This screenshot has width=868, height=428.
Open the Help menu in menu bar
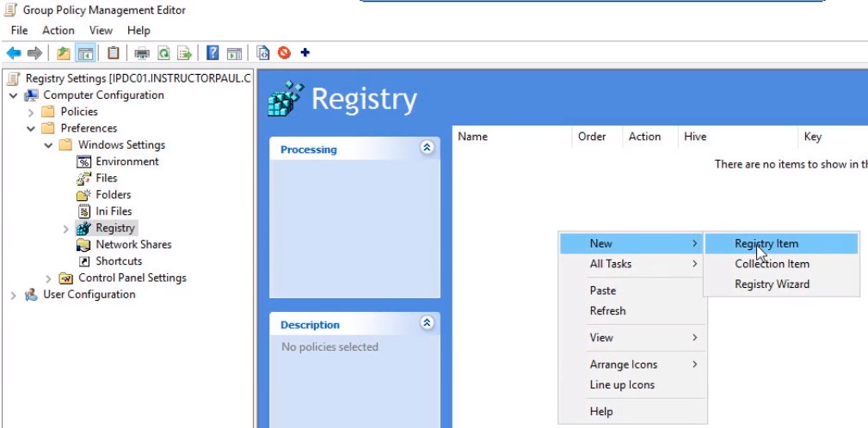tap(139, 30)
